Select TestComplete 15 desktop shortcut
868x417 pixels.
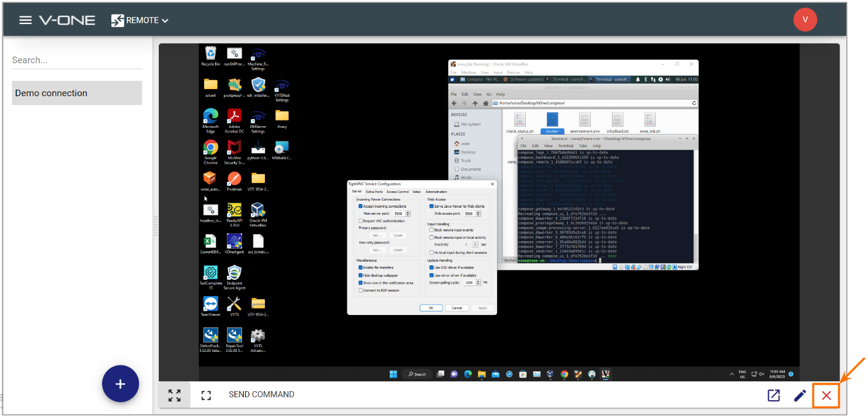pos(210,277)
